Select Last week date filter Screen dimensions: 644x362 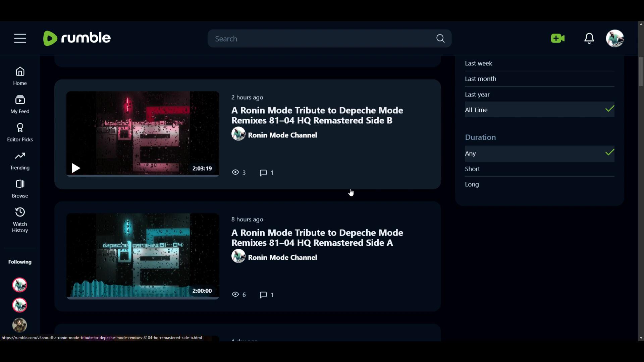(x=479, y=63)
